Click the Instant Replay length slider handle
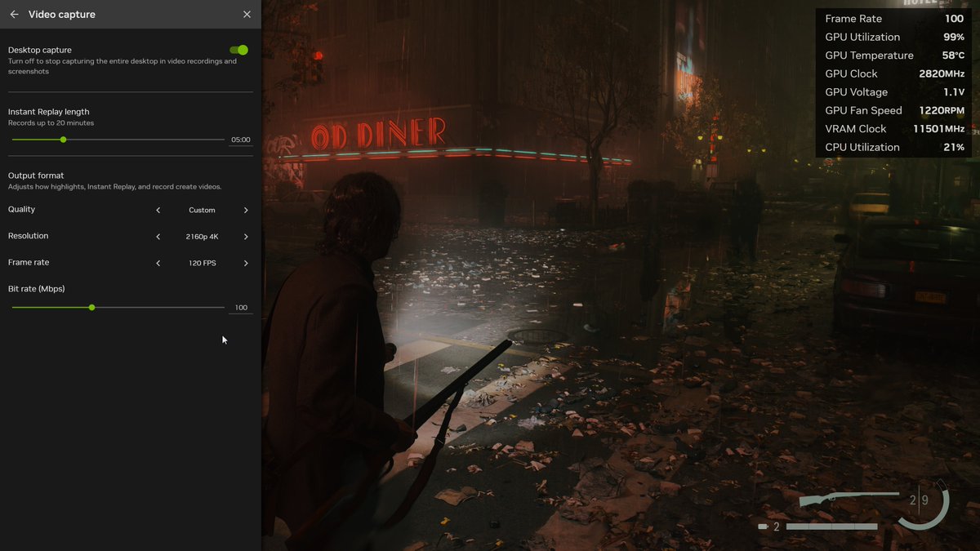This screenshot has width=980, height=551. click(x=63, y=140)
